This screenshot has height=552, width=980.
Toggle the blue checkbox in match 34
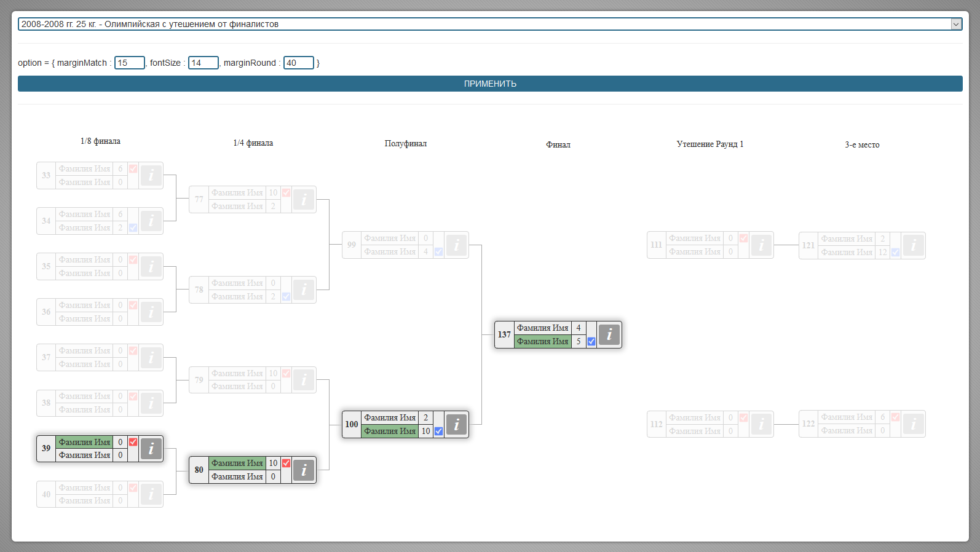pos(133,228)
